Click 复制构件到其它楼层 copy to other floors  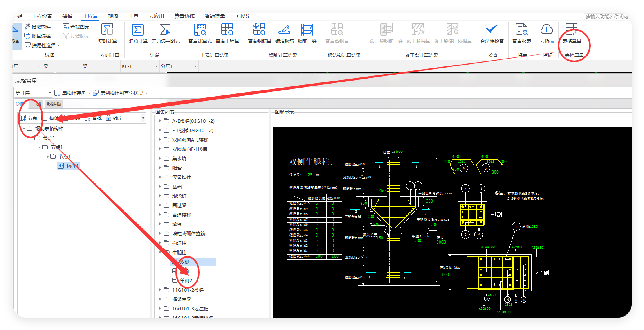[x=118, y=93]
